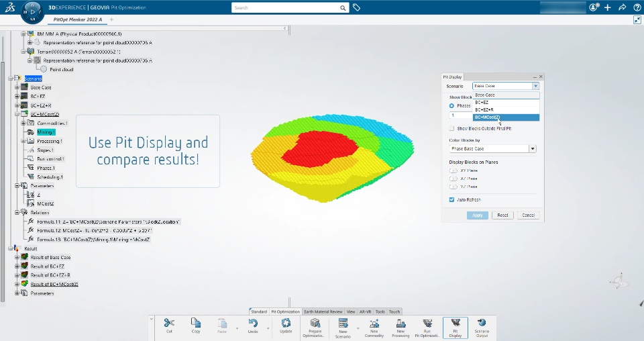
Task: Click the phase number input field
Action: click(461, 115)
